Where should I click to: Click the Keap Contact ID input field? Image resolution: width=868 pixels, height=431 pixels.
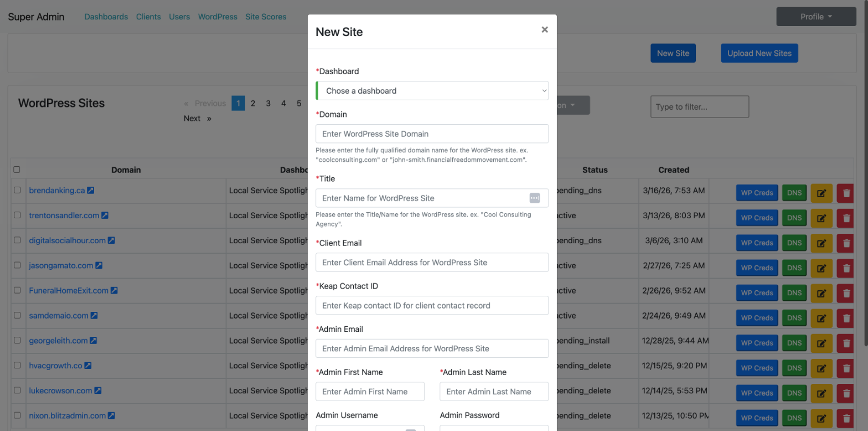coord(432,305)
